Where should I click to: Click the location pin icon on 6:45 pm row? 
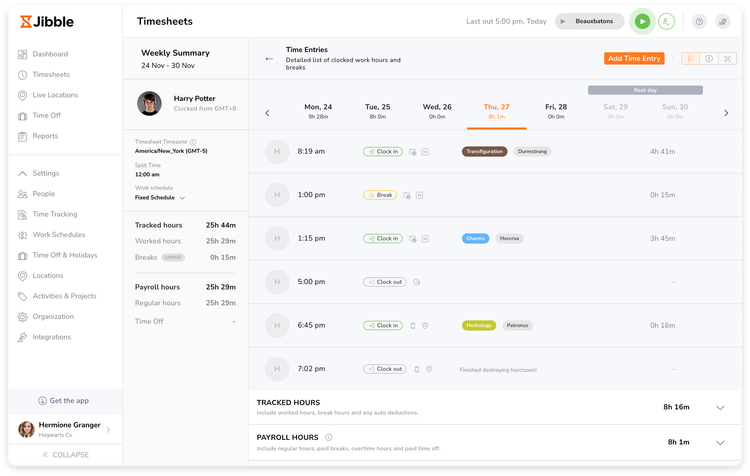[425, 326]
